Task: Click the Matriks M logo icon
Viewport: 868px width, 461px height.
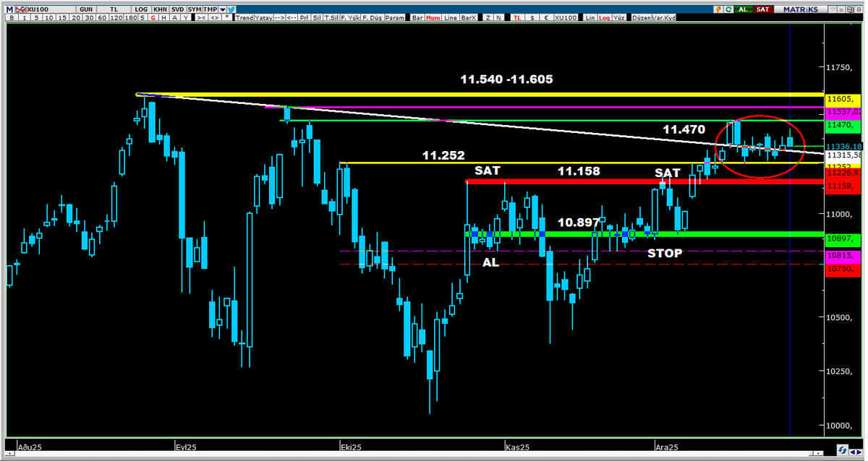Action: pyautogui.click(x=9, y=9)
